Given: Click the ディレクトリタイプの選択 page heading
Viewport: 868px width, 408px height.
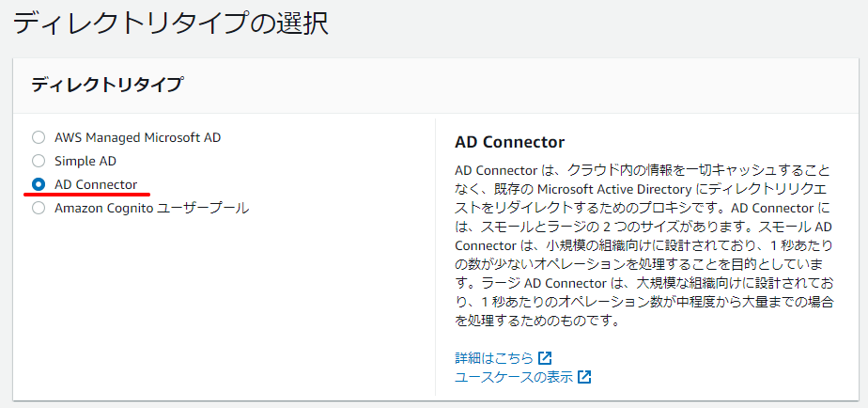Looking at the screenshot, I should [x=171, y=25].
